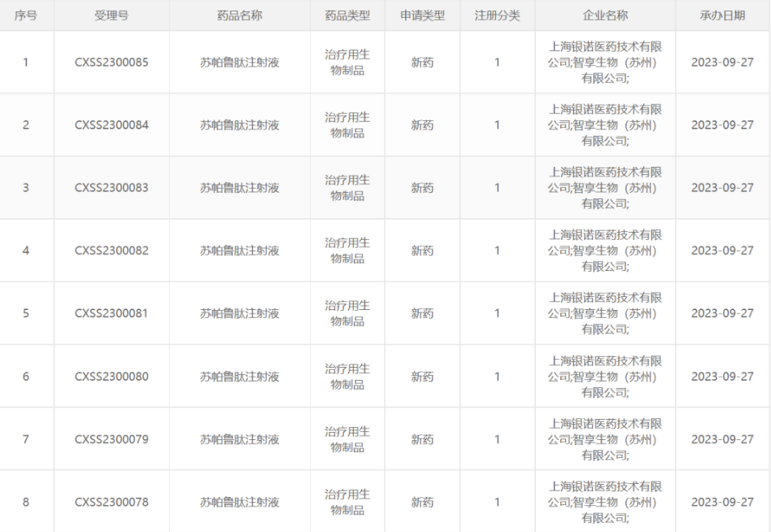Click date 2023-09-27 in row CXSS2300083
The width and height of the screenshot is (771, 532).
(x=722, y=188)
